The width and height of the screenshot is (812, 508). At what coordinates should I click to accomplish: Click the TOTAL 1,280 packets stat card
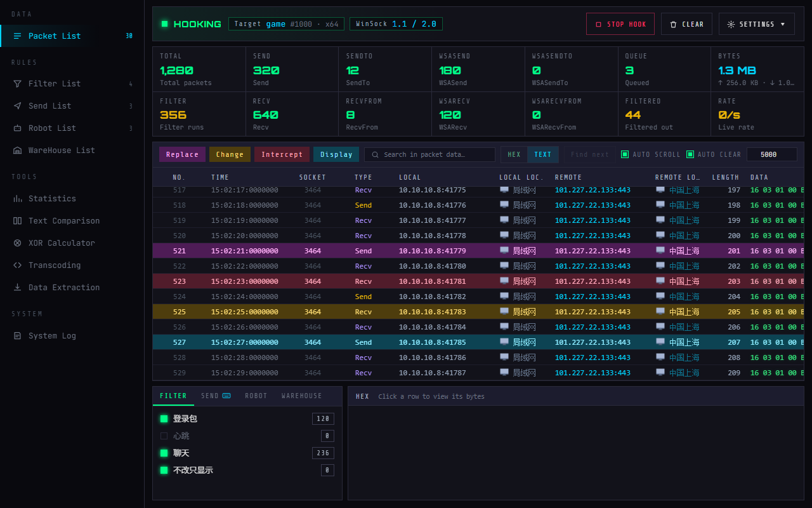pos(199,69)
